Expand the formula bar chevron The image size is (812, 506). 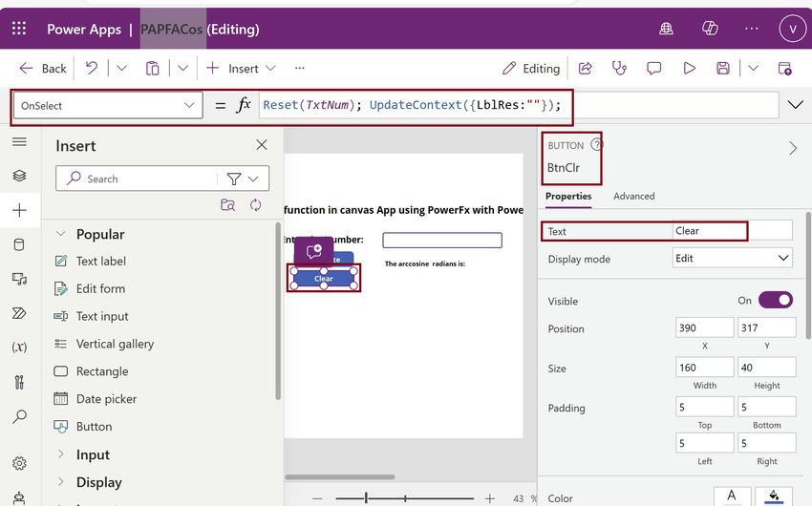click(x=795, y=105)
